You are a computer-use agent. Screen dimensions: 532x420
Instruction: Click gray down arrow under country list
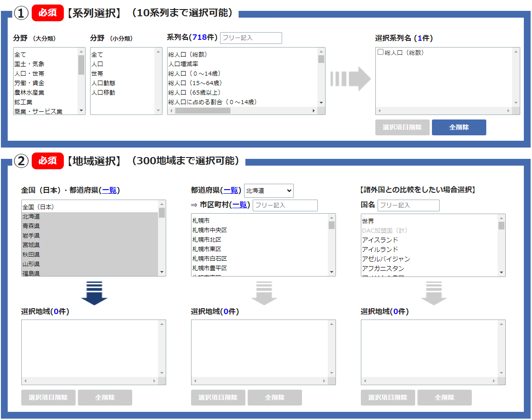tap(433, 293)
